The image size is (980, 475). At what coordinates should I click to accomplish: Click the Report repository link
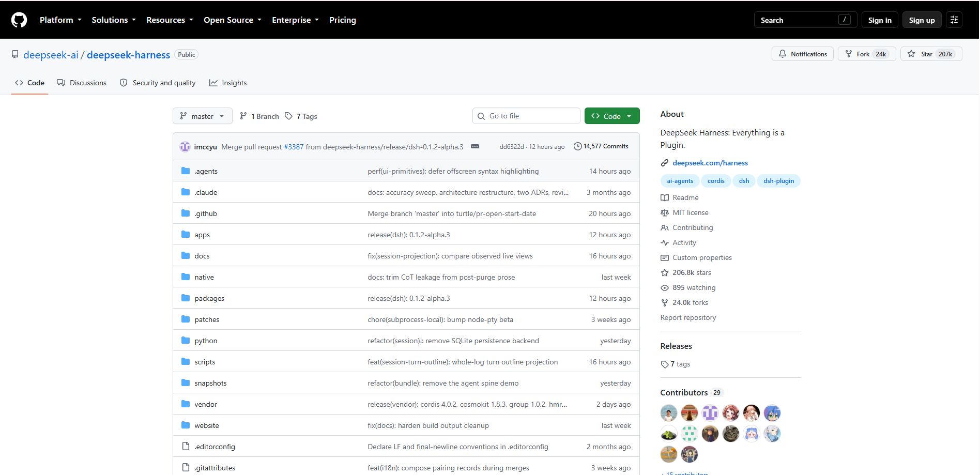[688, 318]
